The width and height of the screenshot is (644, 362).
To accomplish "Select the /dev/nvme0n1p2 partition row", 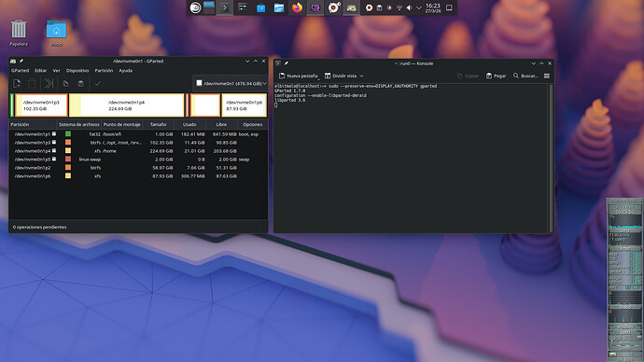I will pyautogui.click(x=138, y=167).
